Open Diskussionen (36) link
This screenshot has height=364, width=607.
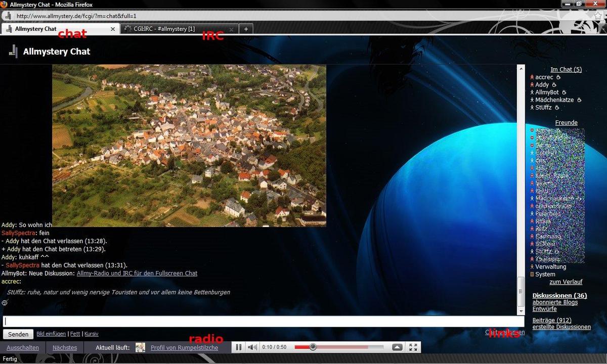(x=559, y=296)
